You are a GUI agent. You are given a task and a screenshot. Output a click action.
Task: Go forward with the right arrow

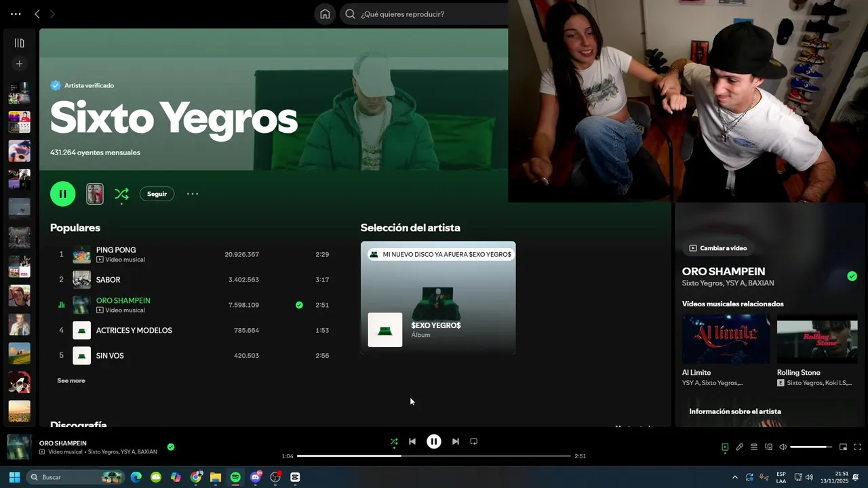click(52, 14)
